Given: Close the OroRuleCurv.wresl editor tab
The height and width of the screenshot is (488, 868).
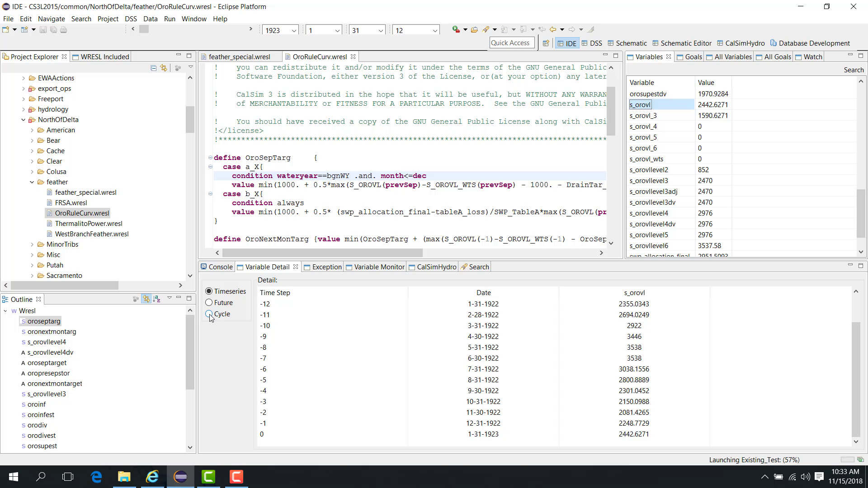Looking at the screenshot, I should coord(353,56).
